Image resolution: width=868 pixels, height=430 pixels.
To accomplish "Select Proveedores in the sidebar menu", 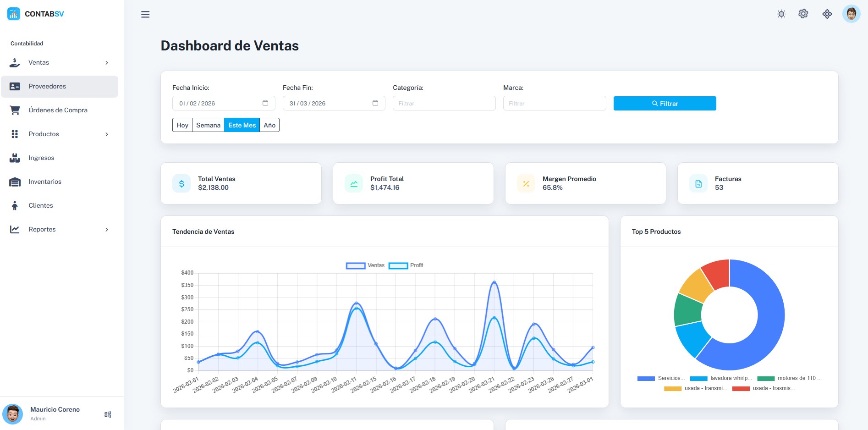I will point(47,86).
